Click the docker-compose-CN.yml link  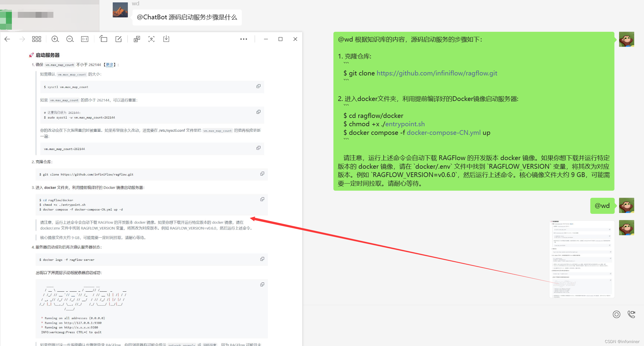tap(443, 133)
